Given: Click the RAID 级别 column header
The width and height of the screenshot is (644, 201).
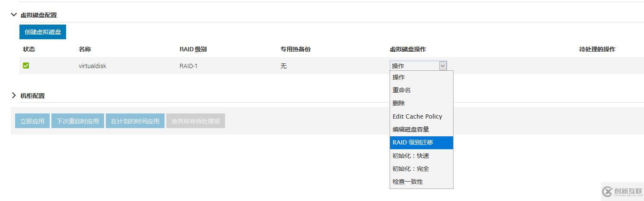Looking at the screenshot, I should tap(193, 49).
